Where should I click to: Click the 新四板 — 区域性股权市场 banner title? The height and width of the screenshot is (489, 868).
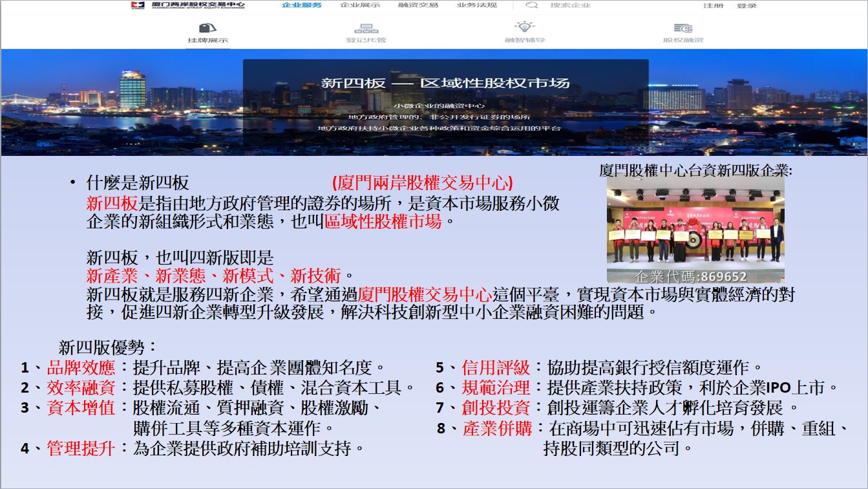click(x=445, y=83)
